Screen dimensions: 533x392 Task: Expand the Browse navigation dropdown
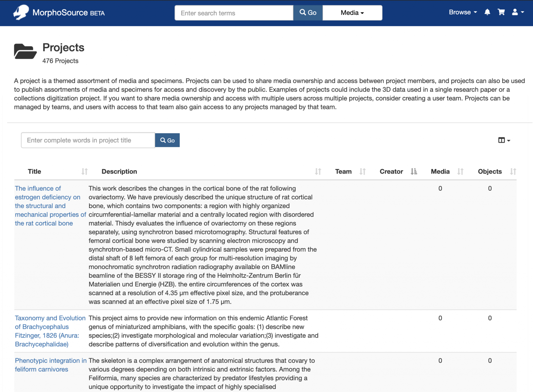pyautogui.click(x=463, y=12)
